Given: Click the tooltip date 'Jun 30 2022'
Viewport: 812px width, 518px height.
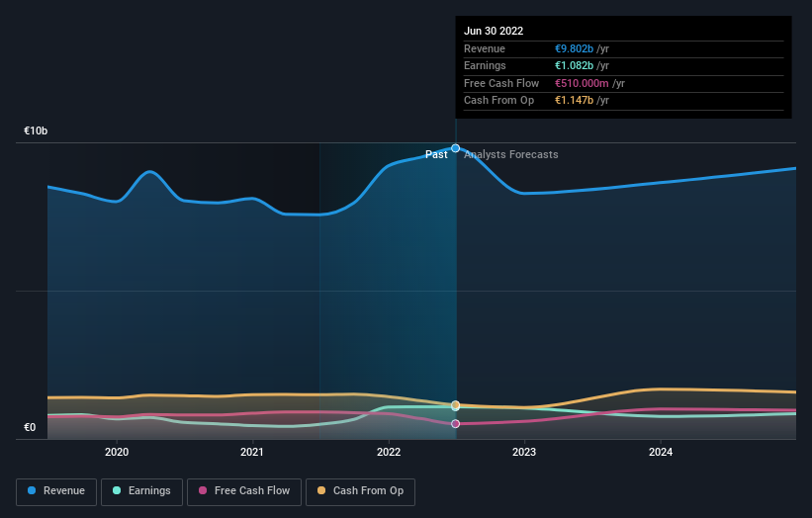Looking at the screenshot, I should 494,31.
